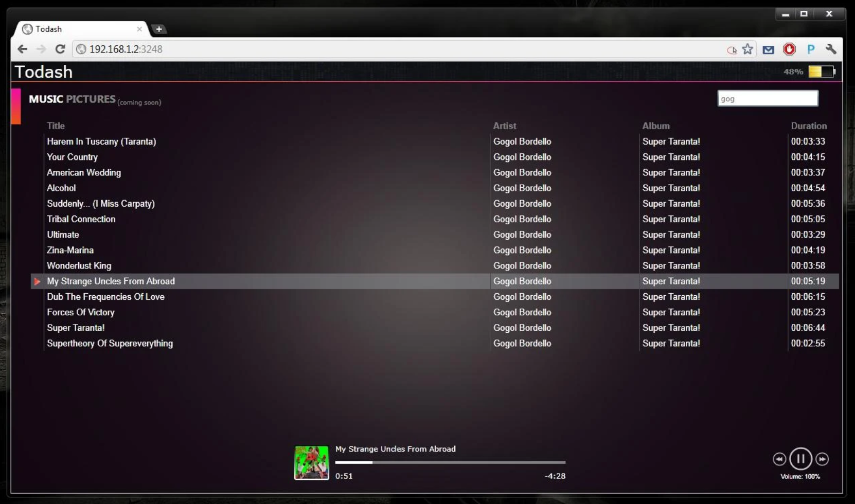
Task: Bookmark this page with the star
Action: tap(747, 49)
